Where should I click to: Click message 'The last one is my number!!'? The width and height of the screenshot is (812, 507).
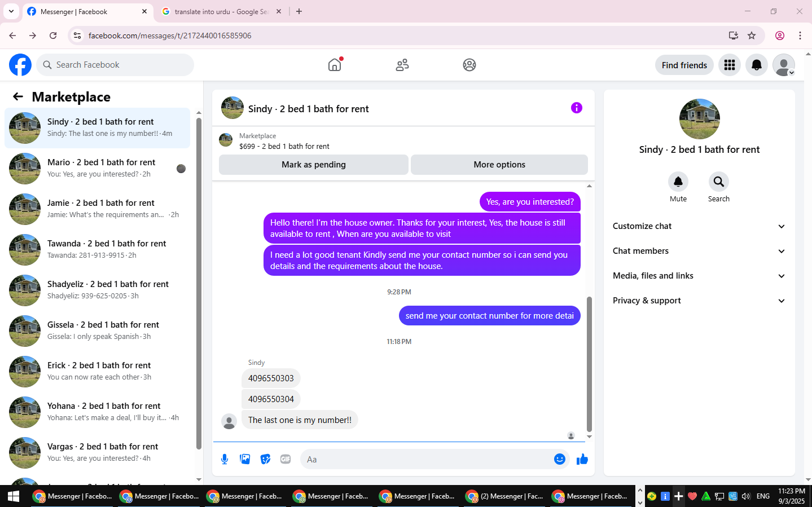pos(300,420)
